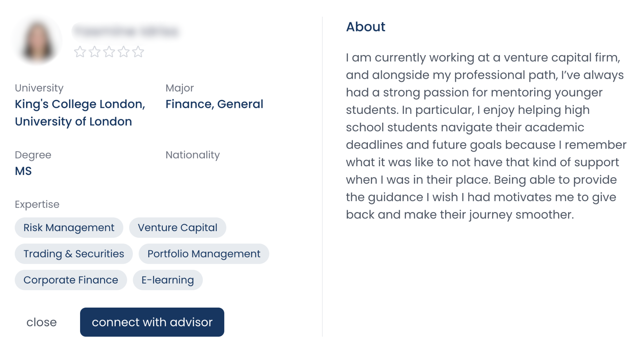
Task: Select the fourth rating star
Action: [x=123, y=51]
